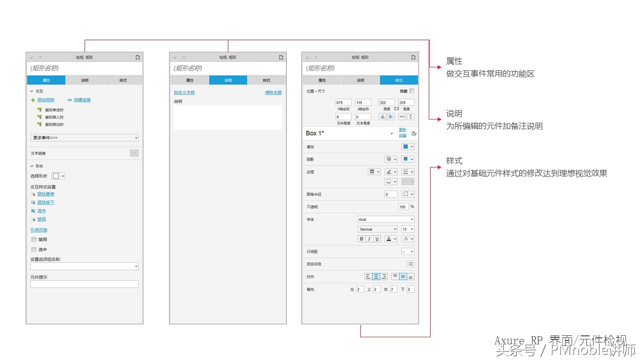Check the 选中 checkbox

tap(33, 249)
